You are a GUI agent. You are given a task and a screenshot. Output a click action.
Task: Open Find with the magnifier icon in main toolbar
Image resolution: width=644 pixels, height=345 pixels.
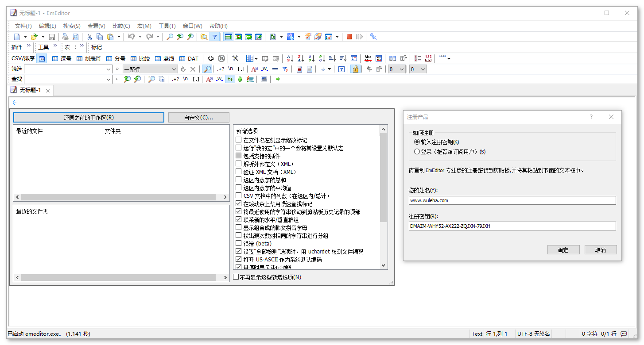click(170, 37)
